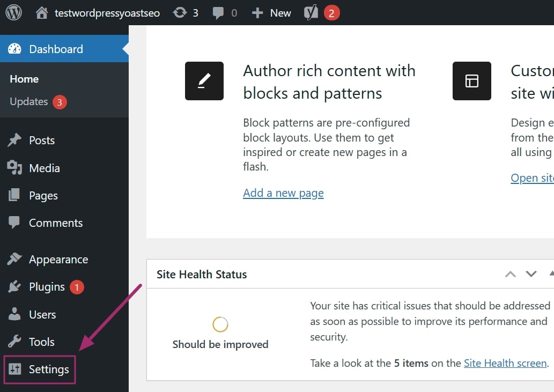The image size is (554, 392).
Task: Select Updates under Dashboard
Action: point(29,102)
